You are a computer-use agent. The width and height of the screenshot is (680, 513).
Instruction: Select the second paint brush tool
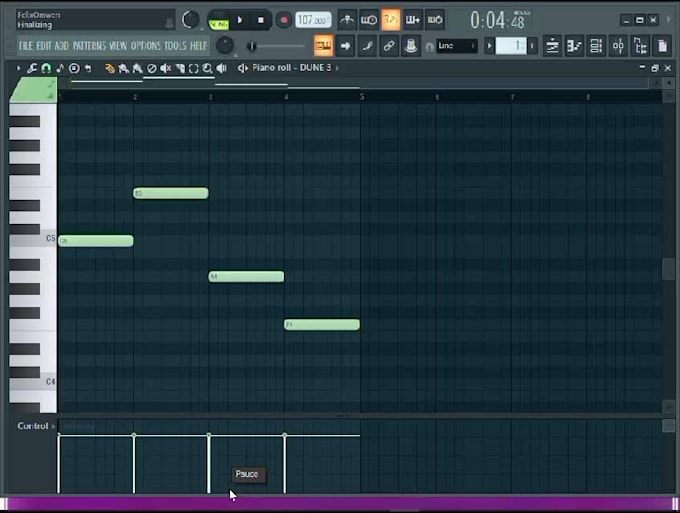(x=137, y=68)
